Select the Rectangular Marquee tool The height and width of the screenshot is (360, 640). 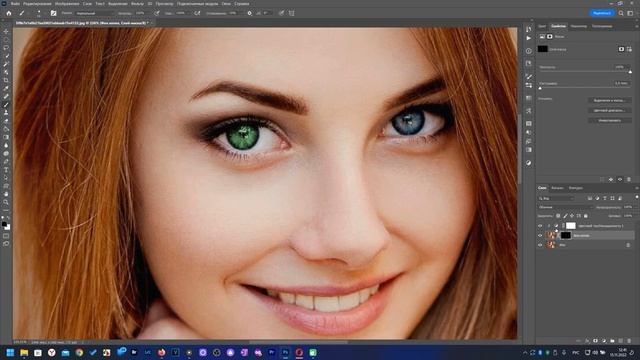click(x=6, y=40)
